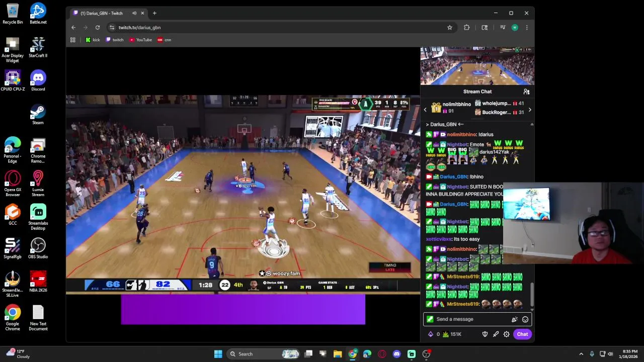The image size is (644, 362).
Task: Reload the Twitch page
Action: 98,28
